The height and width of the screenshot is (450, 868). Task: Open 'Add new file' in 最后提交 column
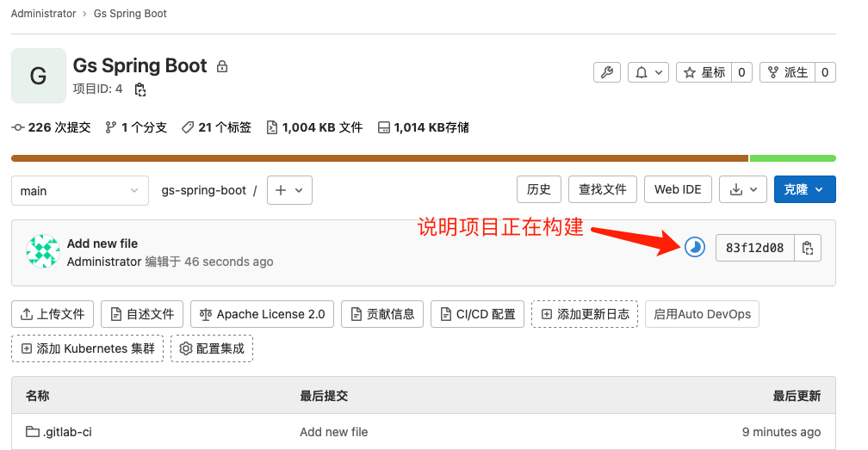(334, 432)
